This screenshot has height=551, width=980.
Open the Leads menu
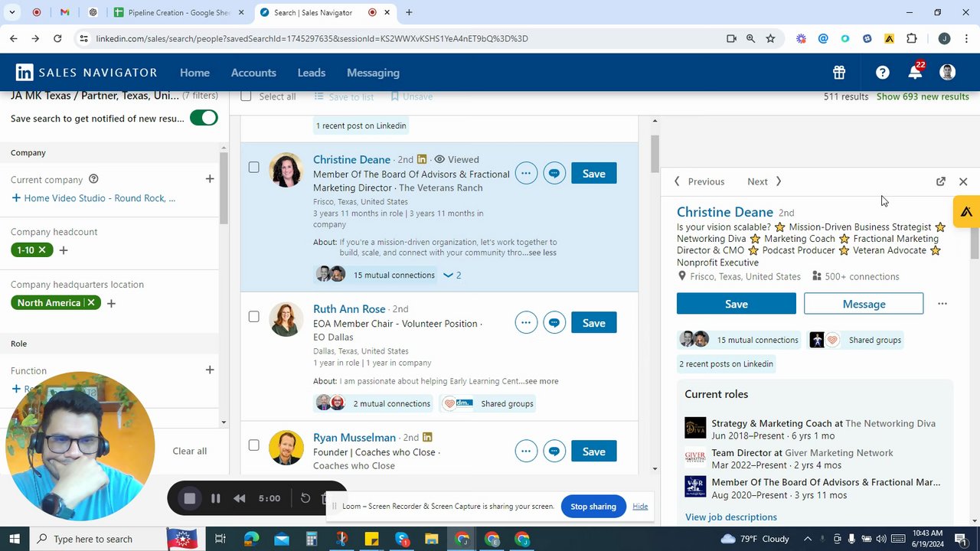tap(312, 73)
